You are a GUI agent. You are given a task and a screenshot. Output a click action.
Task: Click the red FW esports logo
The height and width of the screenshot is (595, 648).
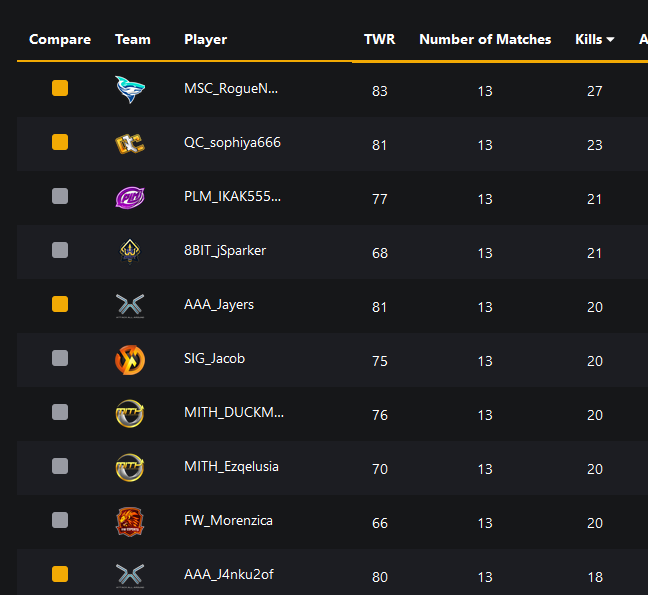130,522
